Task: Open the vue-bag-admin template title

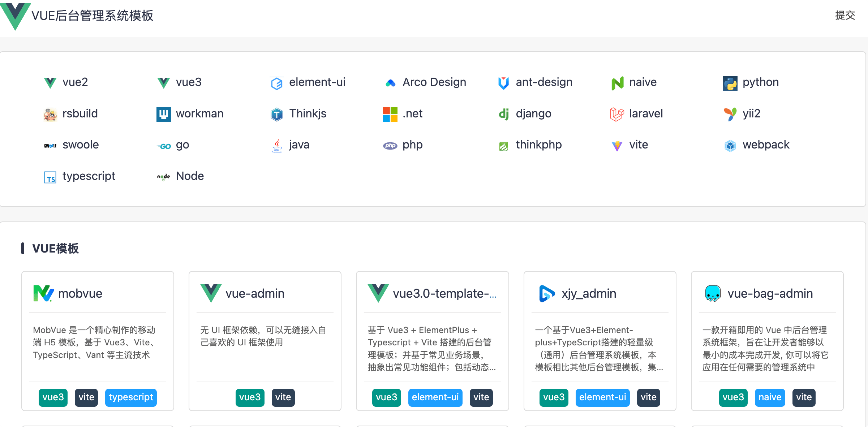Action: 770,294
